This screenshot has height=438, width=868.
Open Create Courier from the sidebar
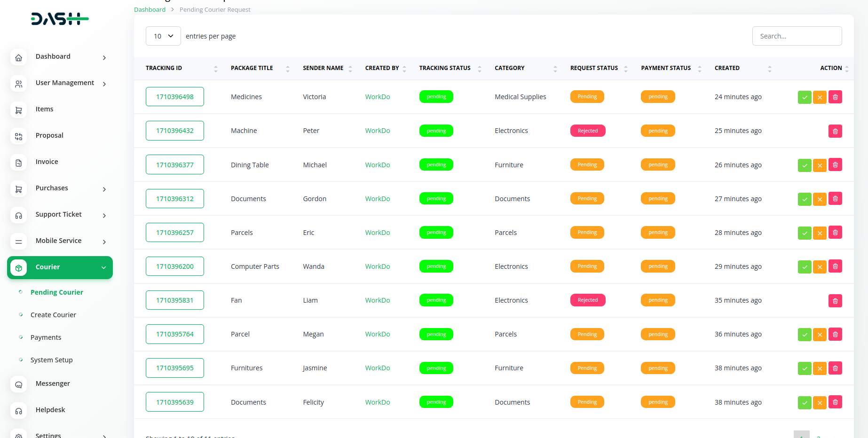53,315
